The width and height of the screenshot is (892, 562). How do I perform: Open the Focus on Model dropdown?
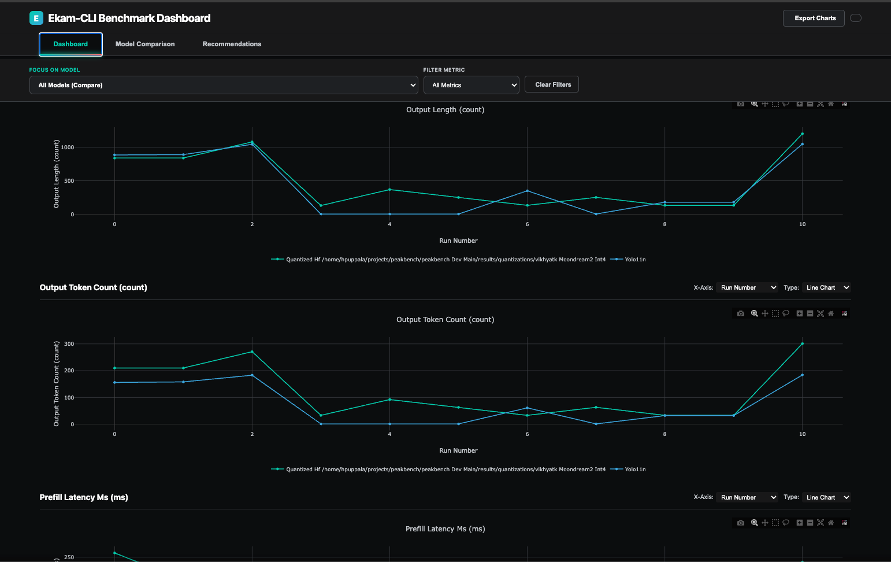223,85
